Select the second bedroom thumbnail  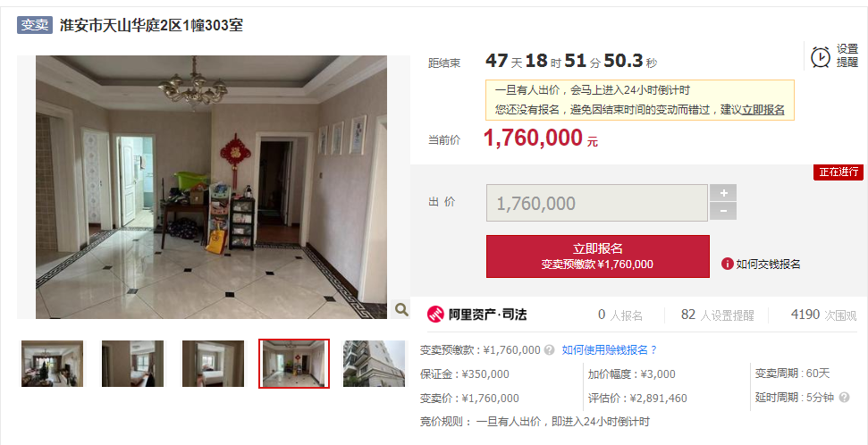click(133, 364)
